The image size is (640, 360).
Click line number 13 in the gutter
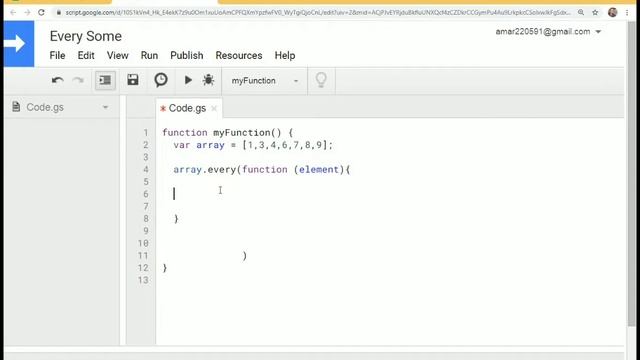point(143,280)
